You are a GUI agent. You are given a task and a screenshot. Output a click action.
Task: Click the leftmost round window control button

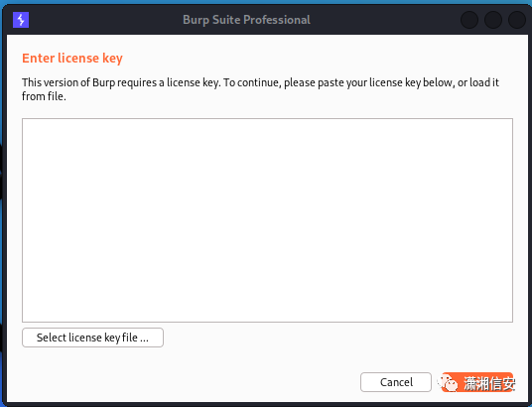(469, 20)
